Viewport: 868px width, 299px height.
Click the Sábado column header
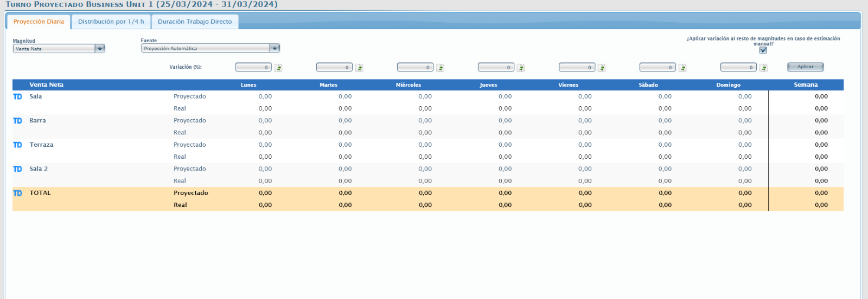point(648,85)
